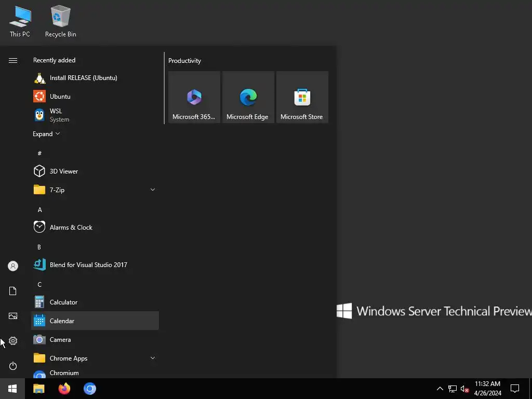Click the B letter index header
This screenshot has width=532, height=399.
39,247
